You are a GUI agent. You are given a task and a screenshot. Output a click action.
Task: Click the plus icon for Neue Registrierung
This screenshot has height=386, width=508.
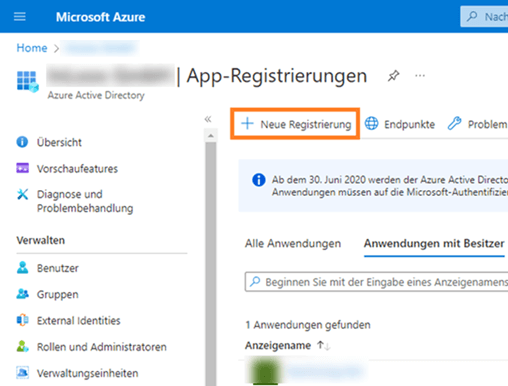(x=247, y=123)
